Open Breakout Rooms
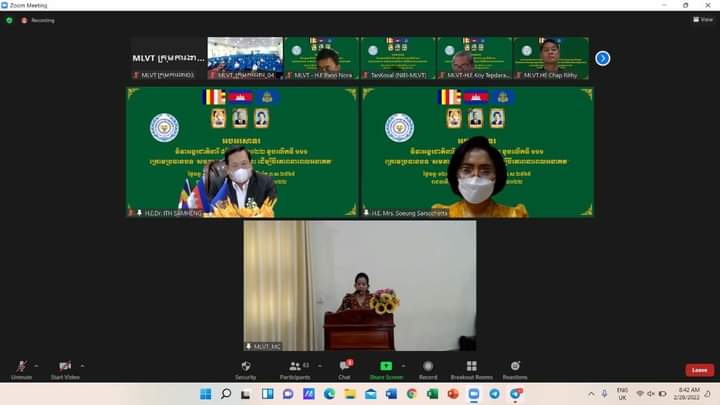 [x=471, y=368]
